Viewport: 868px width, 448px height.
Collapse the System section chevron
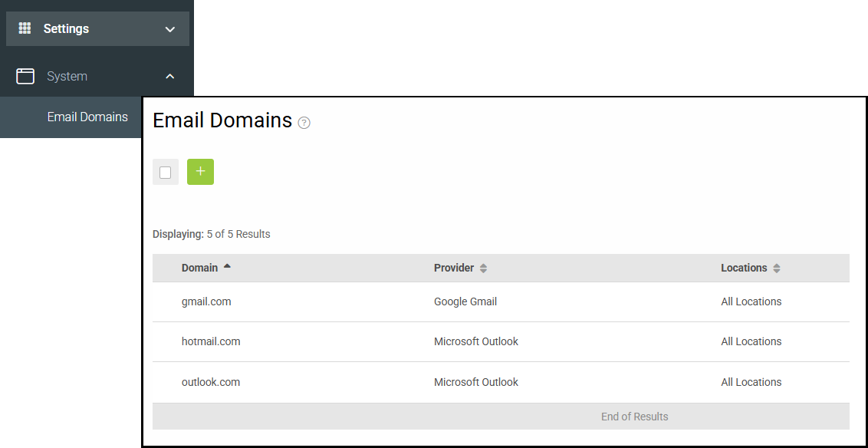click(170, 76)
